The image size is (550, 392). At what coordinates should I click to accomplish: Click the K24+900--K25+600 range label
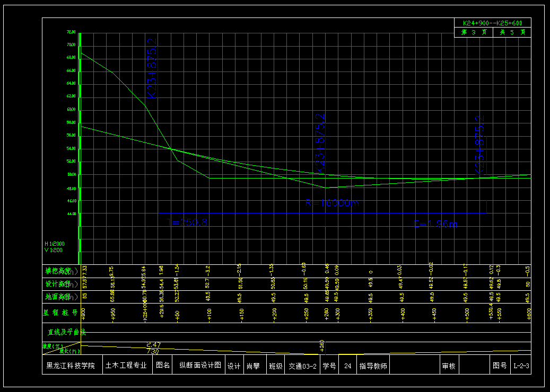492,23
